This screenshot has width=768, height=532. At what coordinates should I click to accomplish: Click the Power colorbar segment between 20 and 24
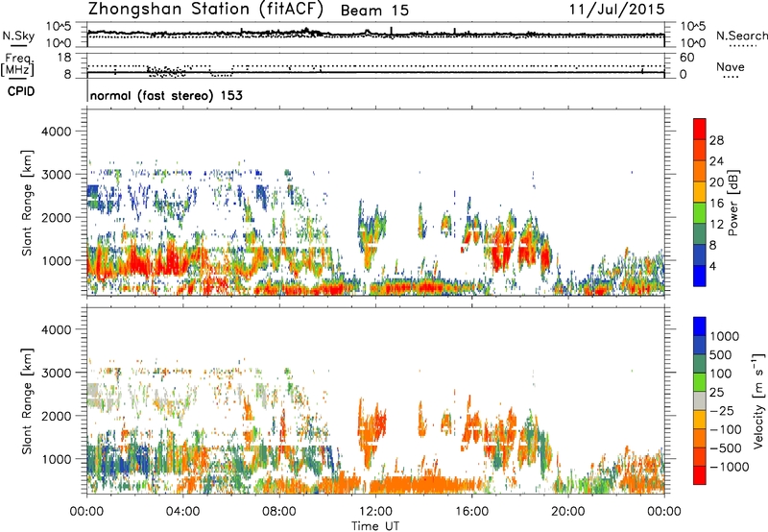[700, 171]
